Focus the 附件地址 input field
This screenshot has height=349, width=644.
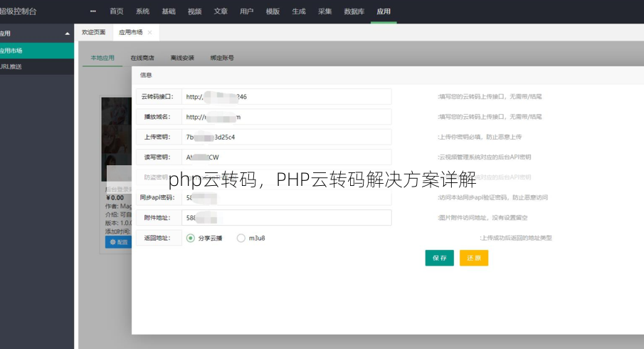(x=287, y=217)
